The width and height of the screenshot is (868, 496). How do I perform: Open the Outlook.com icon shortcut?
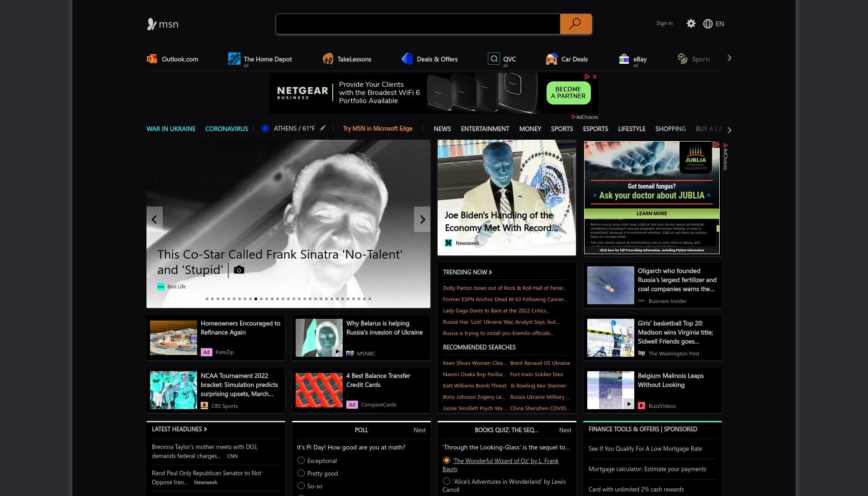[152, 59]
